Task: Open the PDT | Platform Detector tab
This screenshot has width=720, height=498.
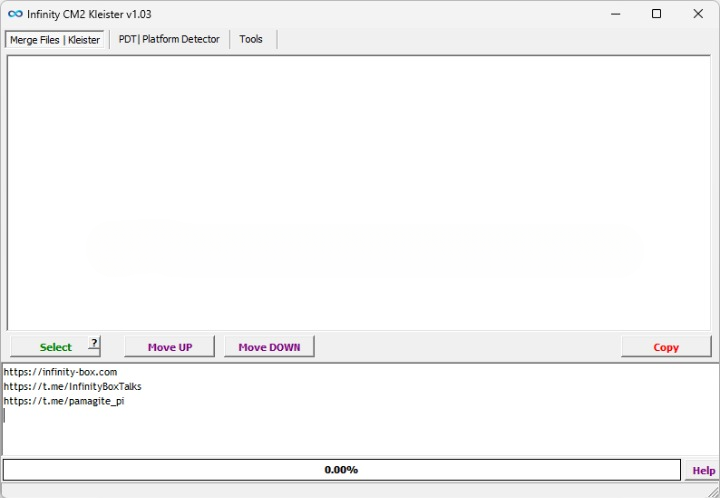Action: coord(168,39)
